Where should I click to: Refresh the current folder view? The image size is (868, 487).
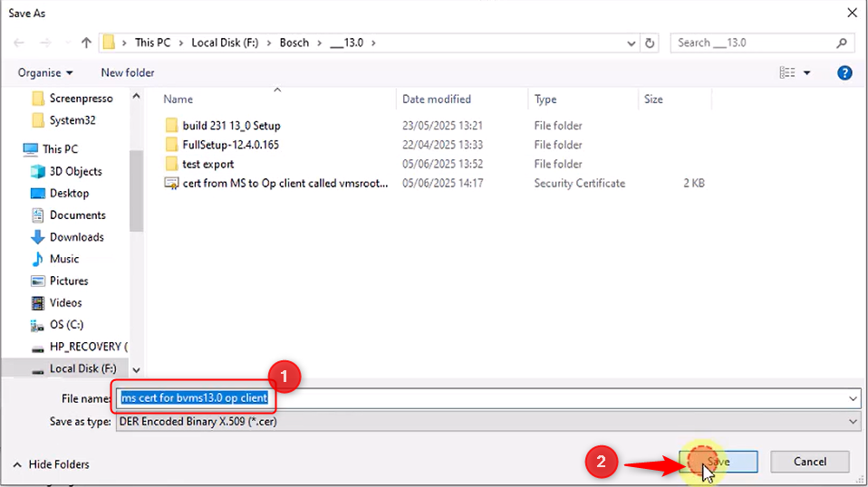[x=650, y=43]
